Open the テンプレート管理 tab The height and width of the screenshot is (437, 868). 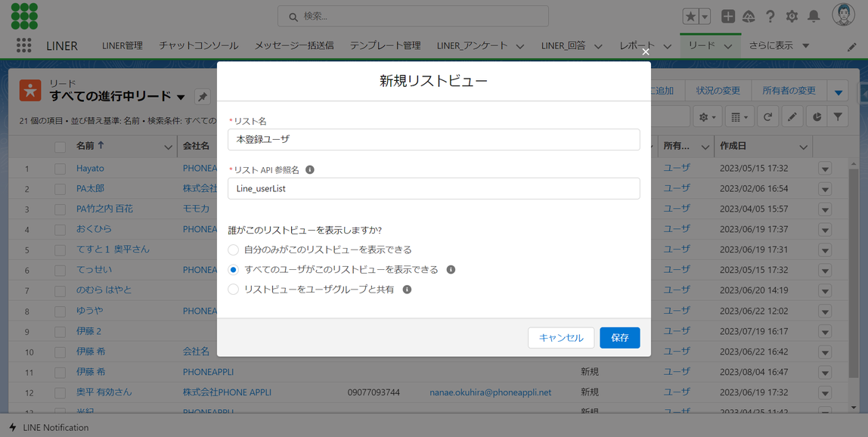[386, 45]
